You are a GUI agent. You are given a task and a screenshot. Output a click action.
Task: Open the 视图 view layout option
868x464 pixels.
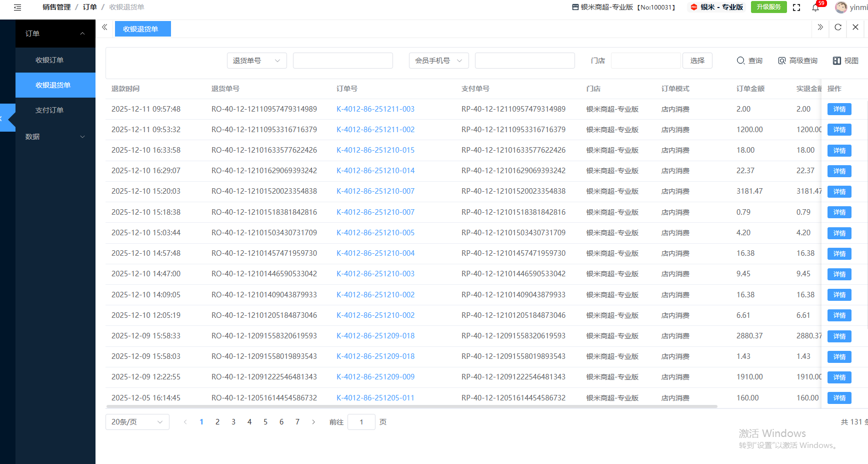845,61
